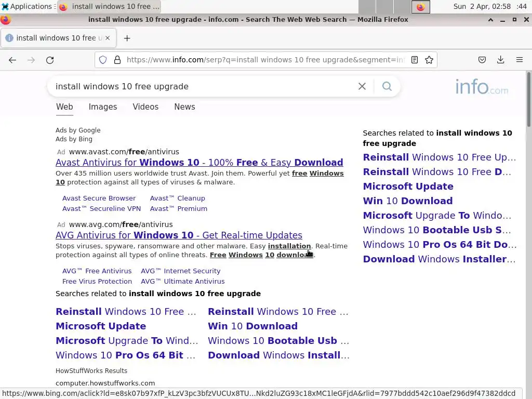Click Win 10 Download in right sidebar
The height and width of the screenshot is (399, 532).
click(x=408, y=201)
